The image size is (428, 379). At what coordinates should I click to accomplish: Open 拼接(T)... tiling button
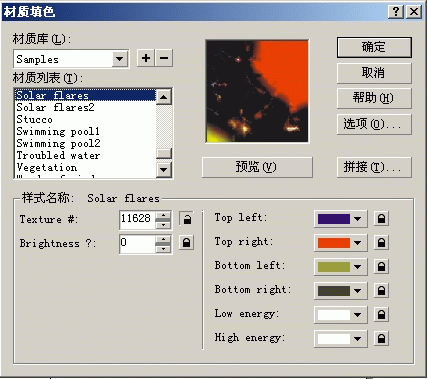click(x=374, y=167)
